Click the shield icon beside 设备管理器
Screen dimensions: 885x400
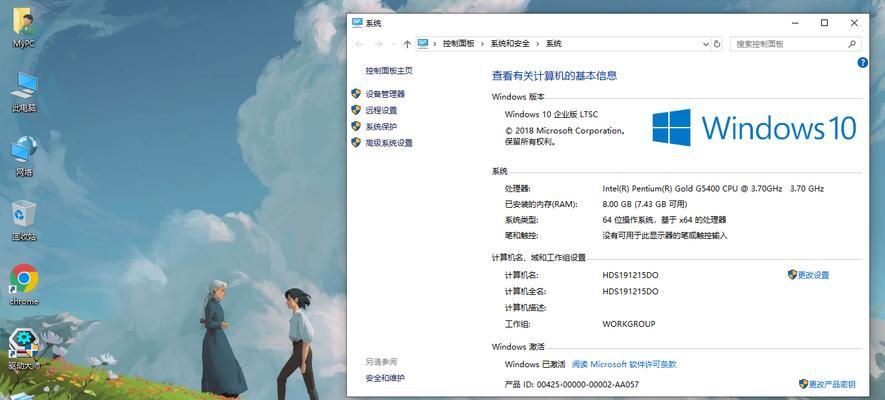[356, 94]
